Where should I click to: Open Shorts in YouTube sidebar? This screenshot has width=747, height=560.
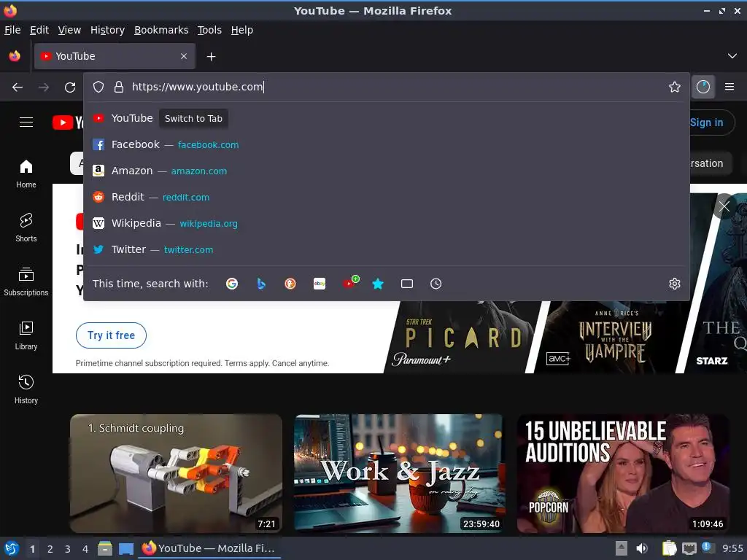click(x=26, y=227)
